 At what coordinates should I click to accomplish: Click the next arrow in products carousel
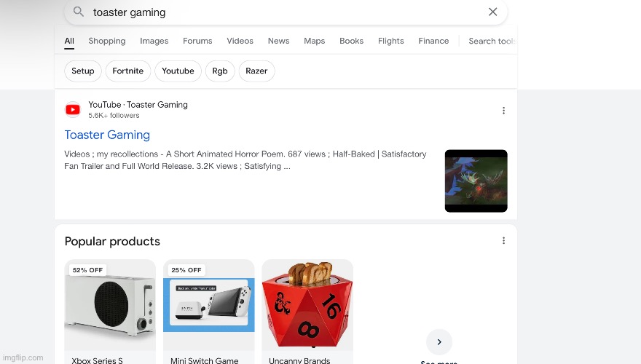(439, 342)
